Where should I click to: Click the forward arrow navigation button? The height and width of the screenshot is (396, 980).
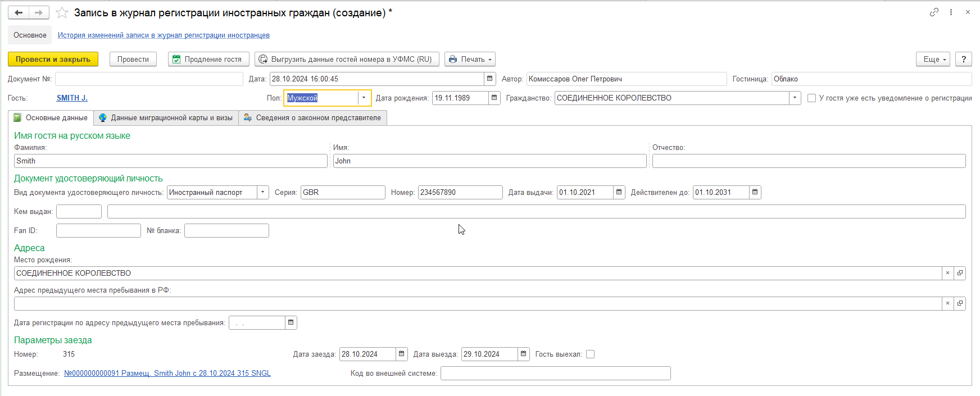pyautogui.click(x=39, y=12)
